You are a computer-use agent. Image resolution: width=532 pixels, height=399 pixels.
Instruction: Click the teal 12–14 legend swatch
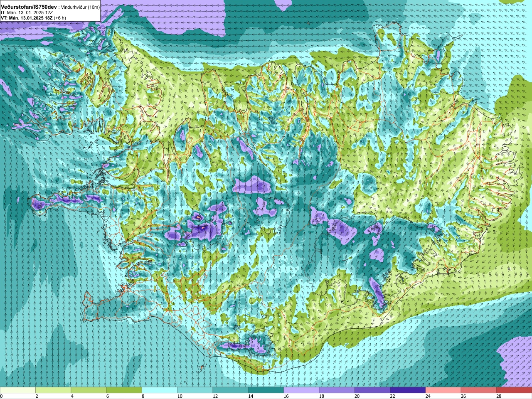(231, 390)
